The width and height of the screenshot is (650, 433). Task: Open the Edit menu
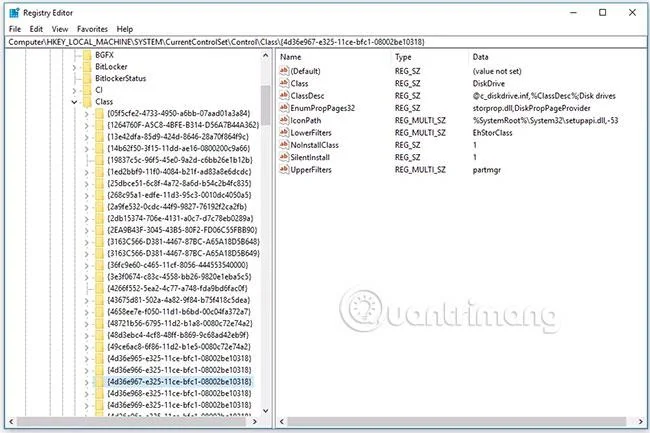click(36, 29)
